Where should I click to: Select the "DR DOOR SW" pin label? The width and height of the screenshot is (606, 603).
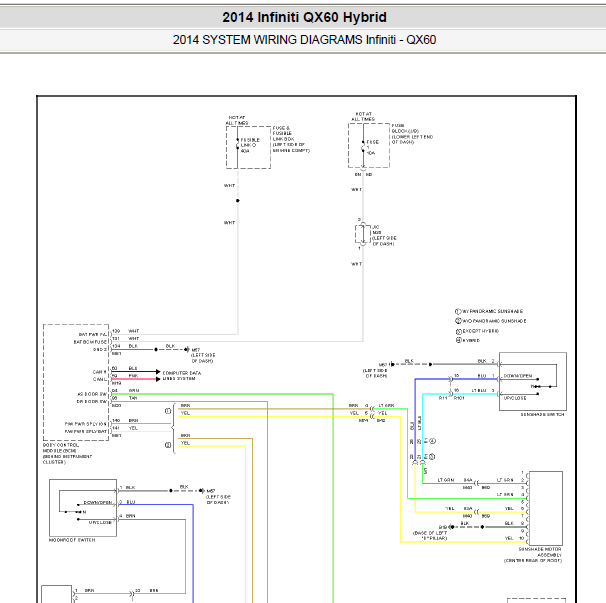92,402
